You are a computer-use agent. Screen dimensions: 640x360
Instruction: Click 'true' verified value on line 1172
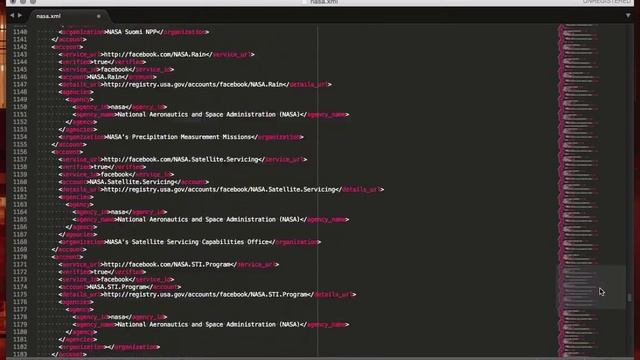[100, 272]
